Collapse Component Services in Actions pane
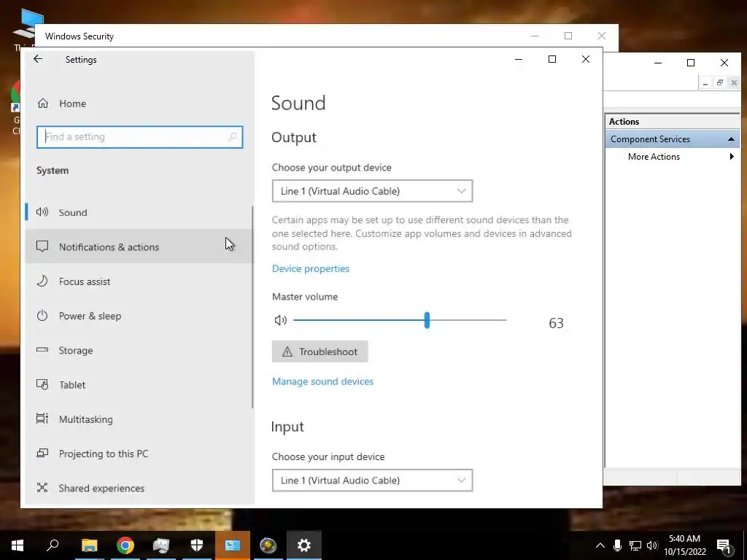Viewport: 747px width, 560px height. 730,139
